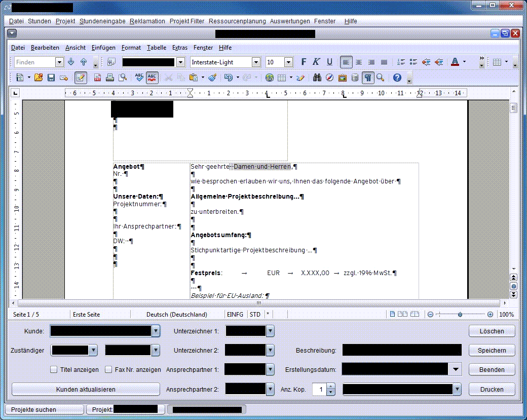Click the zoom slider in status bar
This screenshot has height=420, width=527.
tap(460, 315)
